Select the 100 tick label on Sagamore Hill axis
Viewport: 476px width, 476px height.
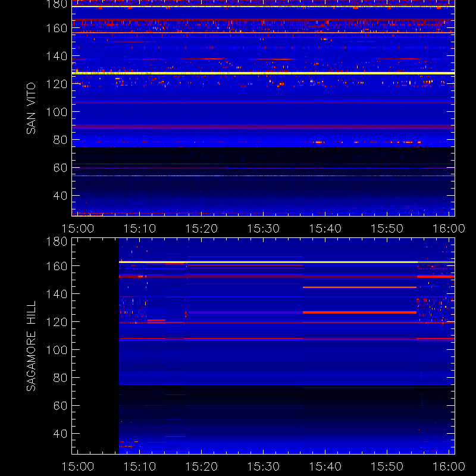(57, 350)
